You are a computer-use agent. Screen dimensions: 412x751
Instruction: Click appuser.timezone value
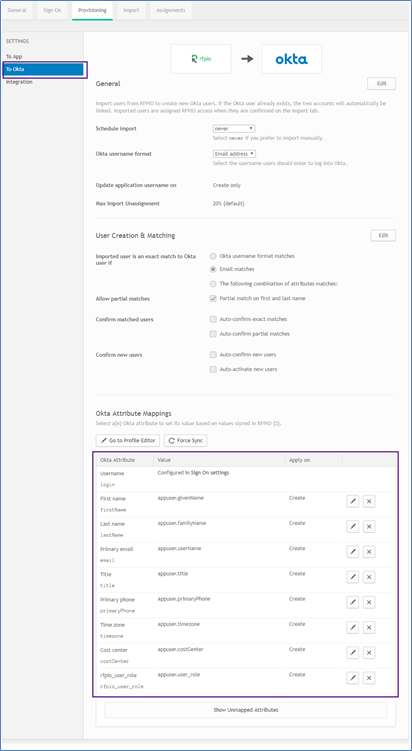point(179,624)
